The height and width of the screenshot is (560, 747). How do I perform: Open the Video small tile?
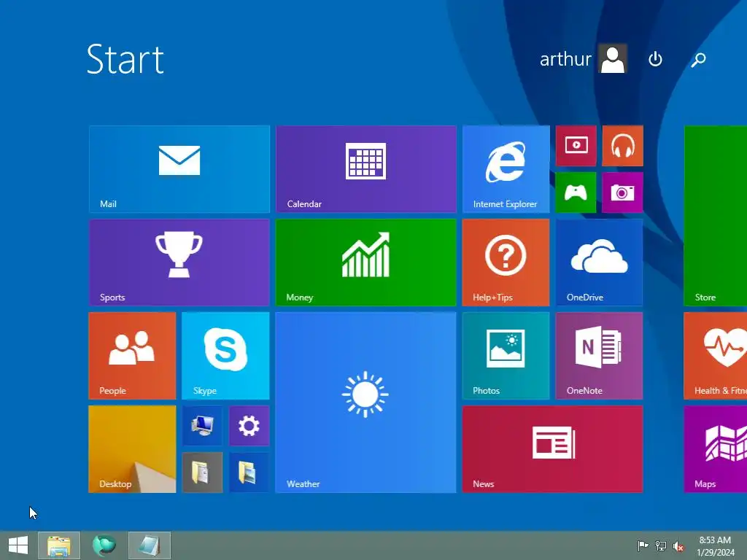tap(576, 146)
